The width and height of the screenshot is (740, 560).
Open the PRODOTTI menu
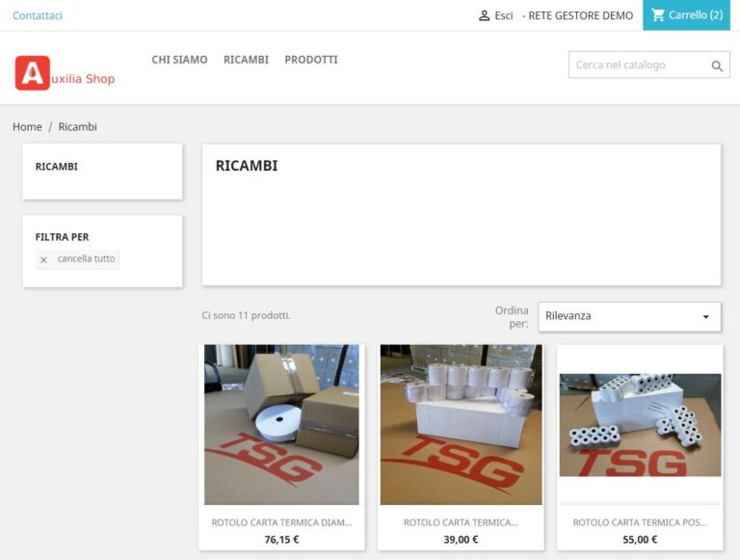(311, 60)
